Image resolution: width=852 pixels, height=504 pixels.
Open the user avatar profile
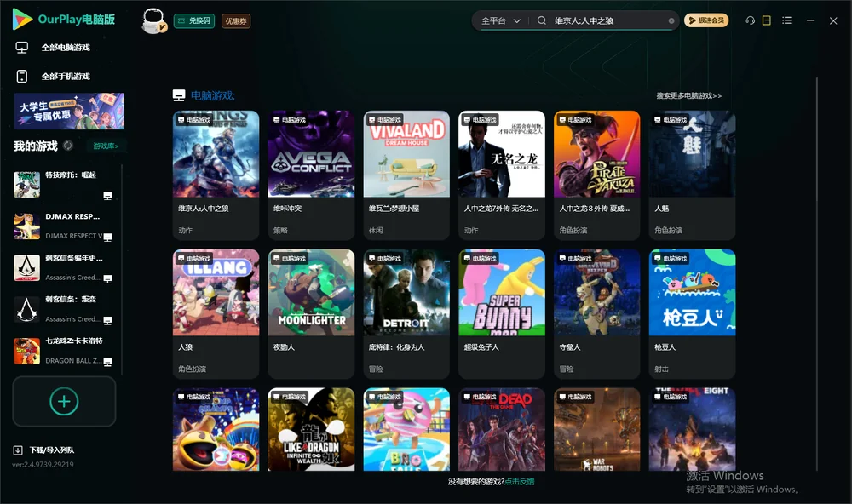[153, 20]
